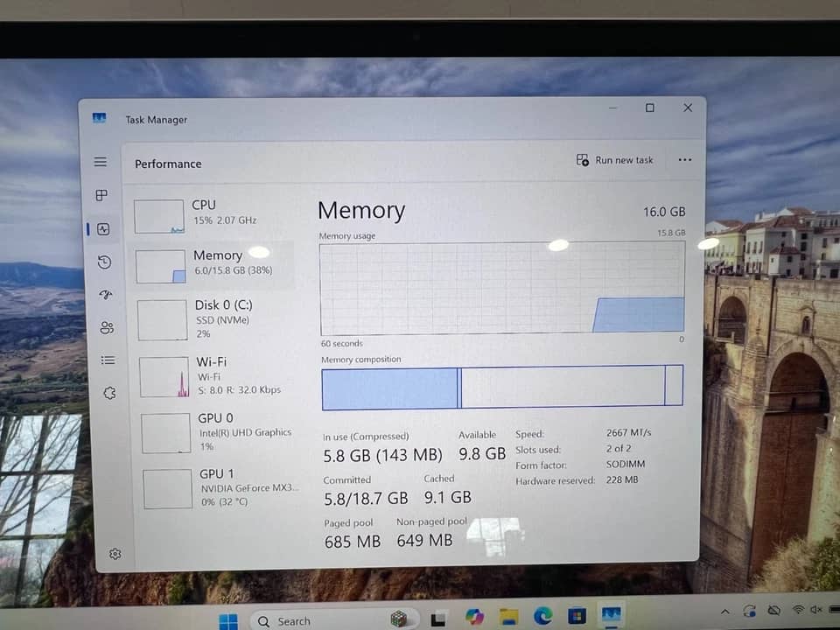Click the "685 MB" paged pool value
Screen dimensions: 840x630
[x=353, y=542]
